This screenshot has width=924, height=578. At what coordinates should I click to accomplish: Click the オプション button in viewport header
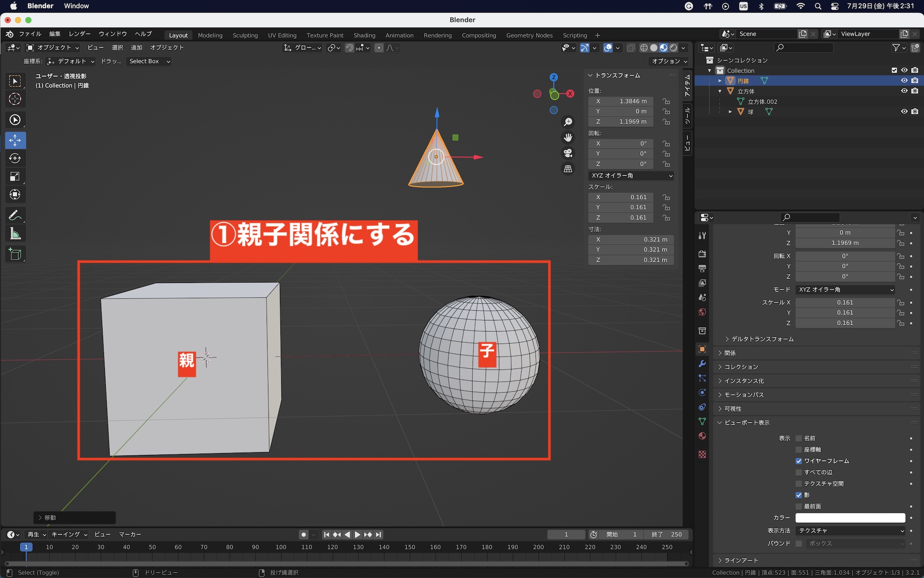(669, 61)
